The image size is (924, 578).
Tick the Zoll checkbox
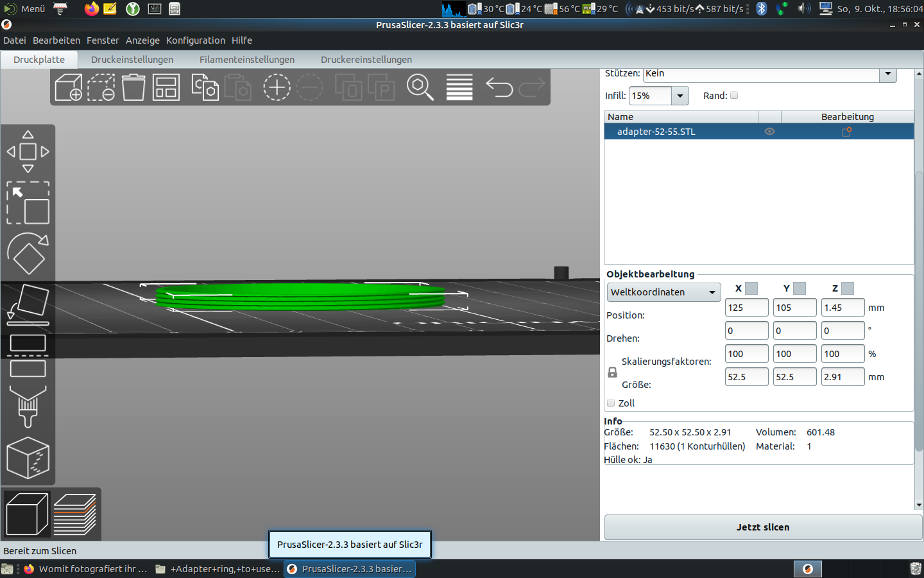pyautogui.click(x=611, y=403)
